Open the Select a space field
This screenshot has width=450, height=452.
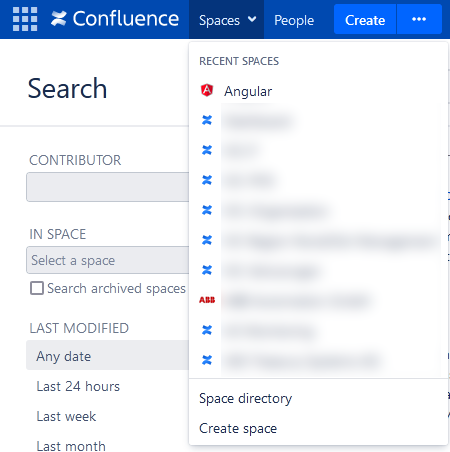pos(108,260)
